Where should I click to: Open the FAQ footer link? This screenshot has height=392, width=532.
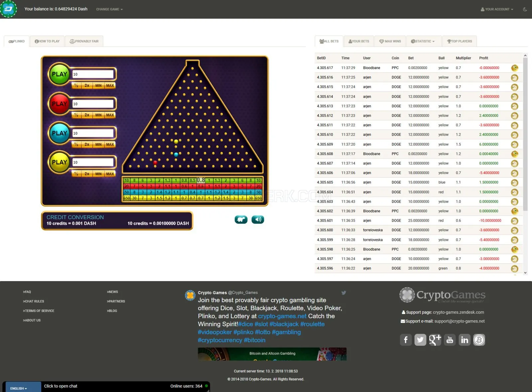pyautogui.click(x=27, y=292)
